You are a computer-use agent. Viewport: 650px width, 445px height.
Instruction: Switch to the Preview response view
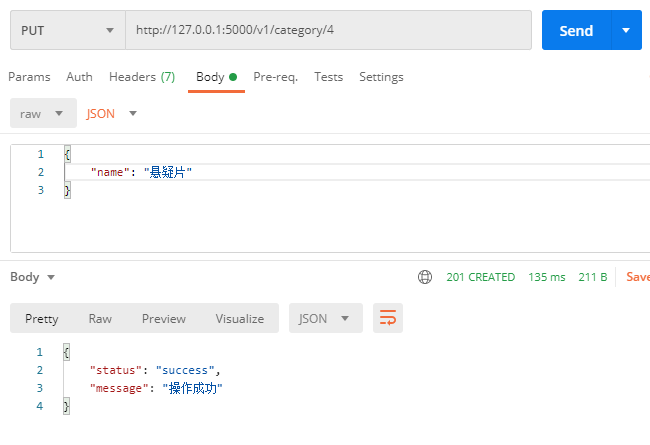coord(163,318)
